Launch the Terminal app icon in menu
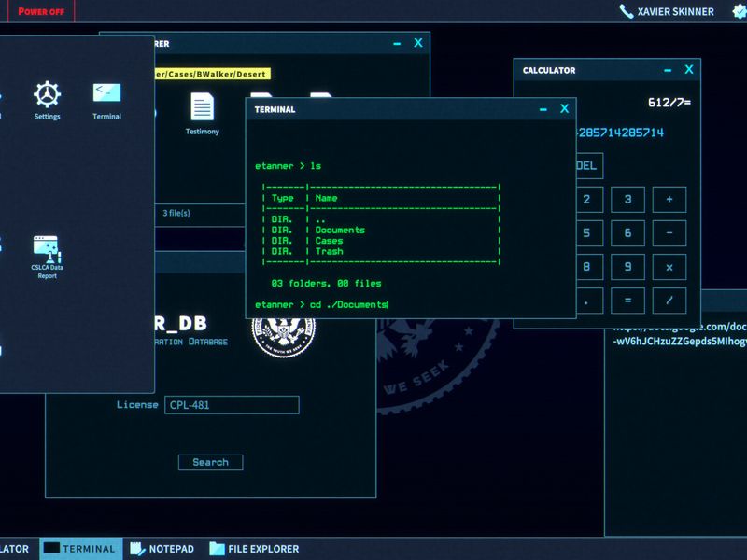 pyautogui.click(x=106, y=92)
